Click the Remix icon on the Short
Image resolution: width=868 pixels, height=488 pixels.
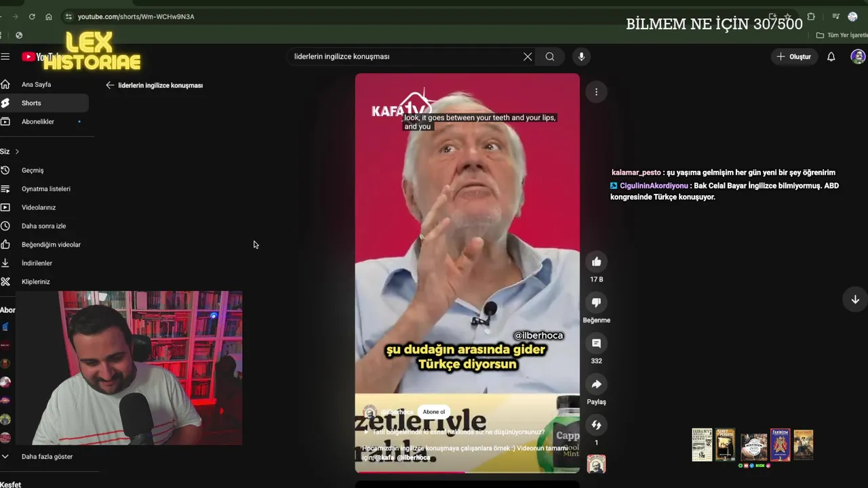point(596,425)
